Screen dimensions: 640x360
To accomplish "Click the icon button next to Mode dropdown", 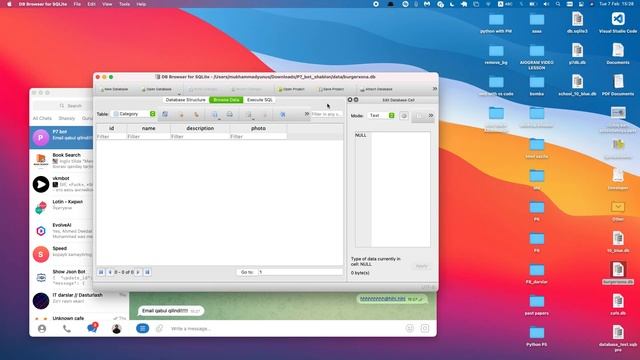I will (404, 116).
